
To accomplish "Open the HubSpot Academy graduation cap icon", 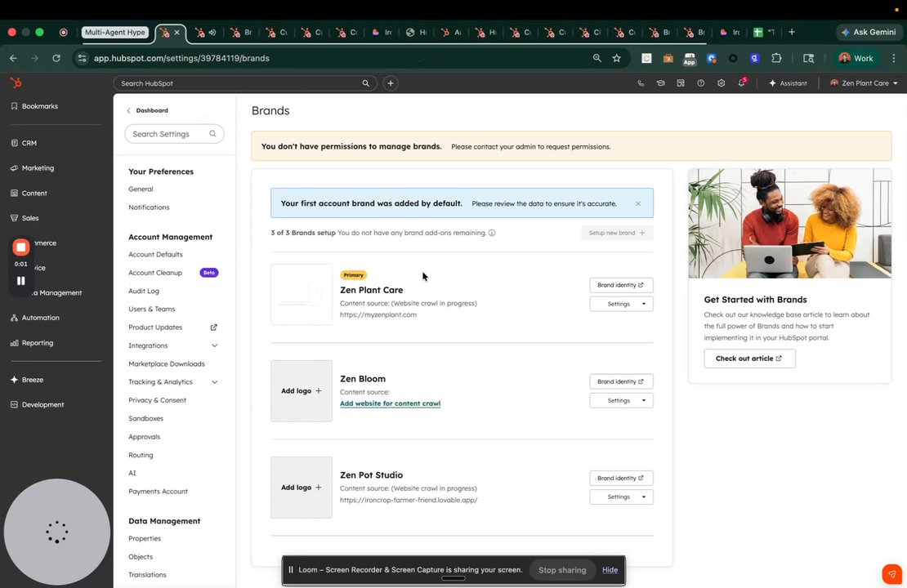I will (660, 83).
